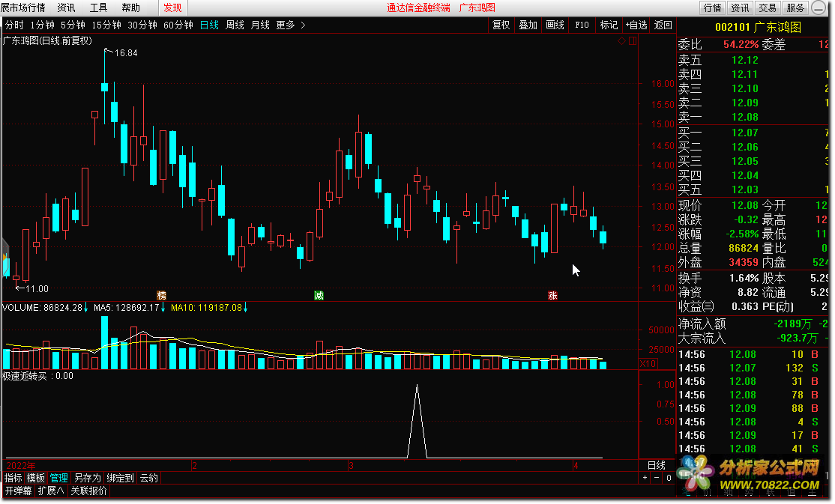Click the 管理 manage button

pos(58,478)
